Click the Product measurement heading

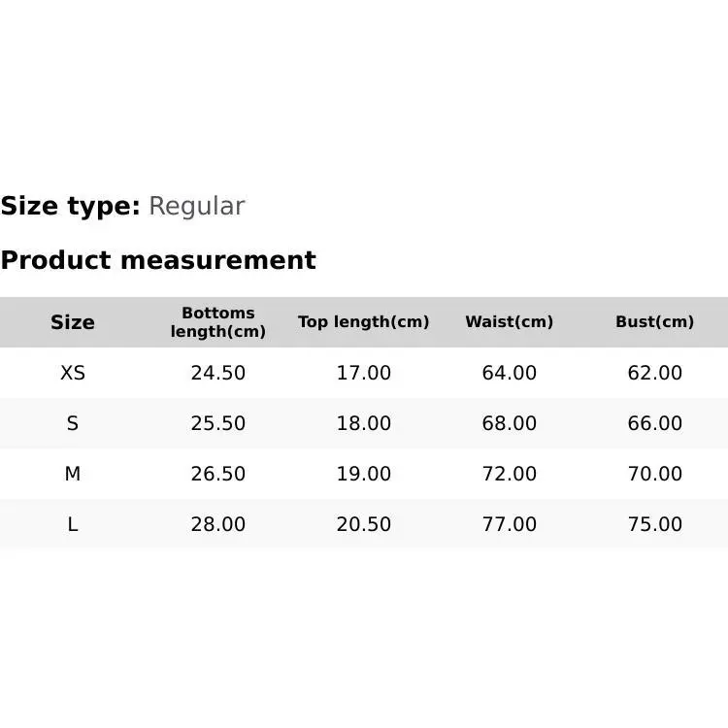coord(158,260)
